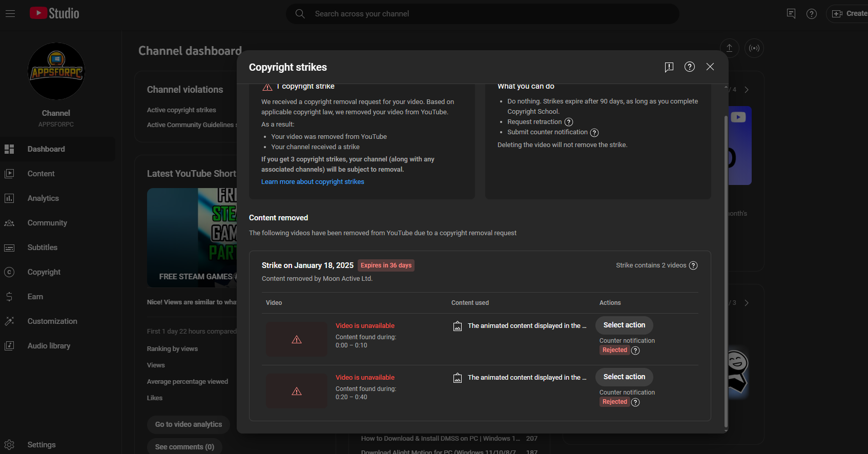Click the Community people icon
The width and height of the screenshot is (868, 454).
9,223
